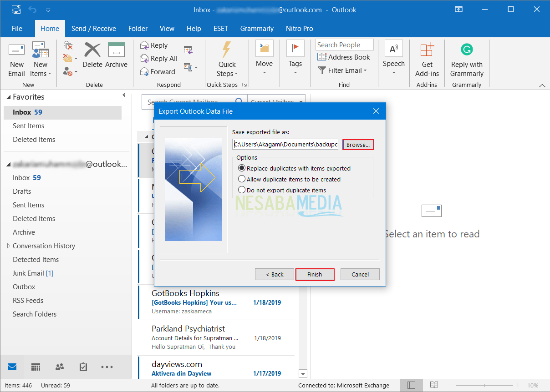This screenshot has height=392, width=550.
Task: Create a New Email message
Action: [16, 59]
